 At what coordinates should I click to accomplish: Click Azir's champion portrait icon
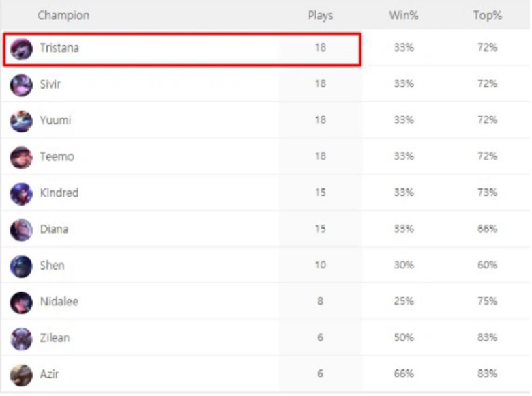pos(21,374)
